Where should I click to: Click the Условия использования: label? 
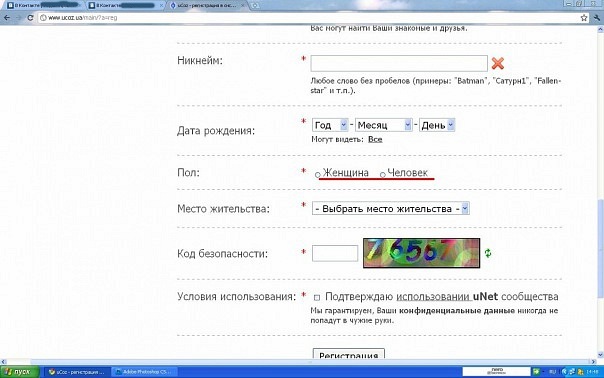[237, 296]
